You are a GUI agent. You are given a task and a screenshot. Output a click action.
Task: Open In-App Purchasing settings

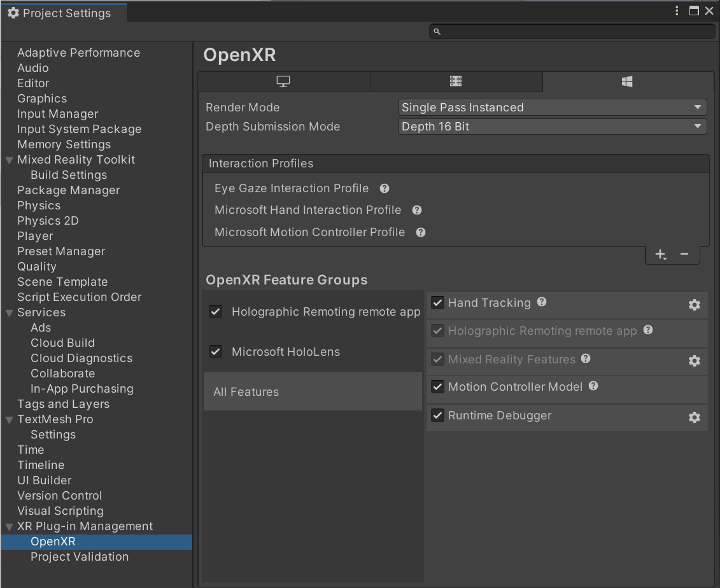pyautogui.click(x=82, y=389)
